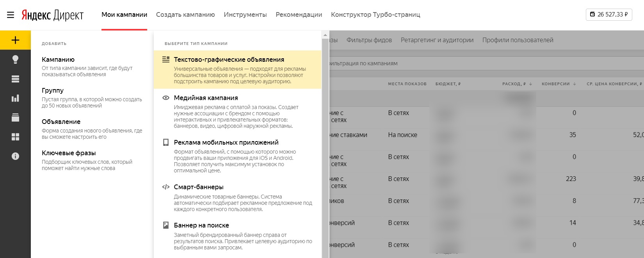This screenshot has height=258, width=644.
Task: Open the info circle sidebar icon
Action: (x=15, y=156)
